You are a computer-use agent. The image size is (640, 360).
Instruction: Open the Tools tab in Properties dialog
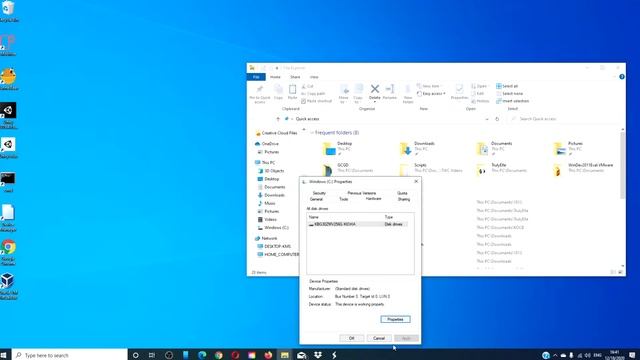pyautogui.click(x=344, y=199)
